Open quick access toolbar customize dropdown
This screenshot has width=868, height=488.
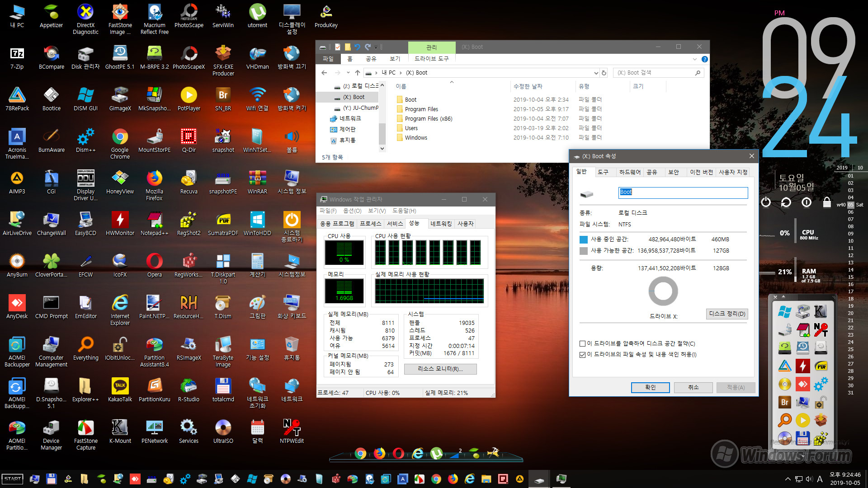[376, 47]
